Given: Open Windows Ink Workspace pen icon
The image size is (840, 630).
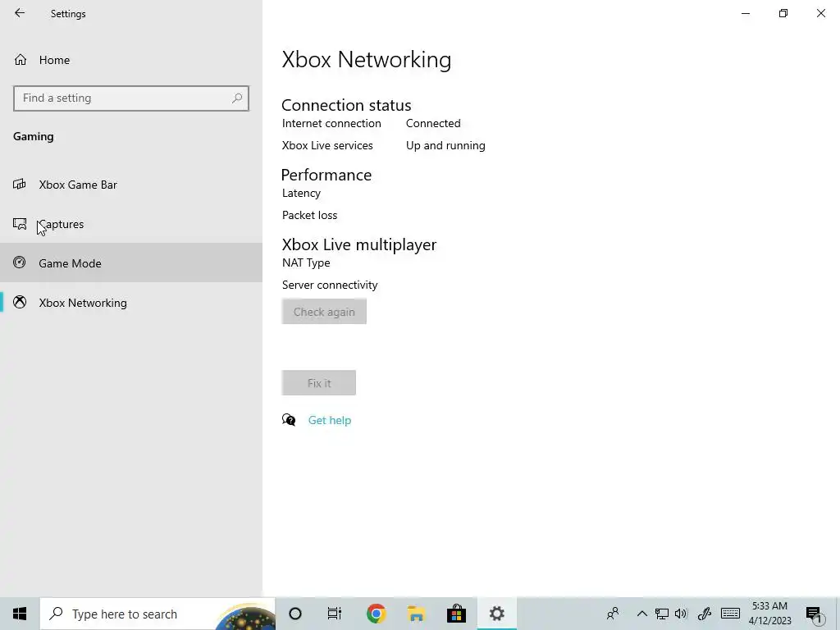Looking at the screenshot, I should [704, 614].
